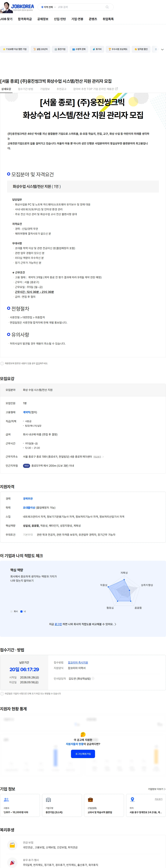Screen dimensions: 166x868
Task: Click the info icon by 채용정보 문의 notice
Action: (2, 363)
